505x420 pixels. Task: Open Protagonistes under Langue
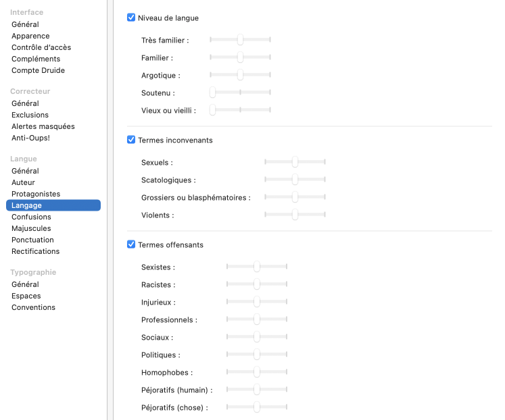pos(36,194)
